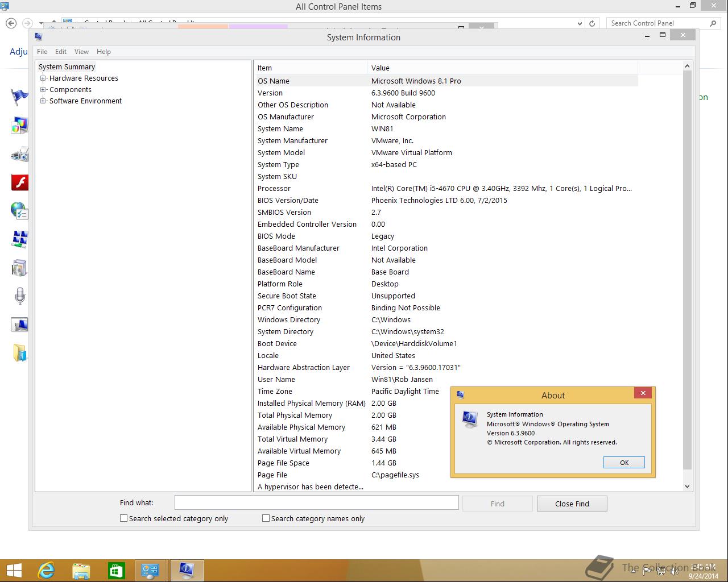Select the System Manufacturer row
Viewport: 728px width, 582px height.
coord(446,140)
